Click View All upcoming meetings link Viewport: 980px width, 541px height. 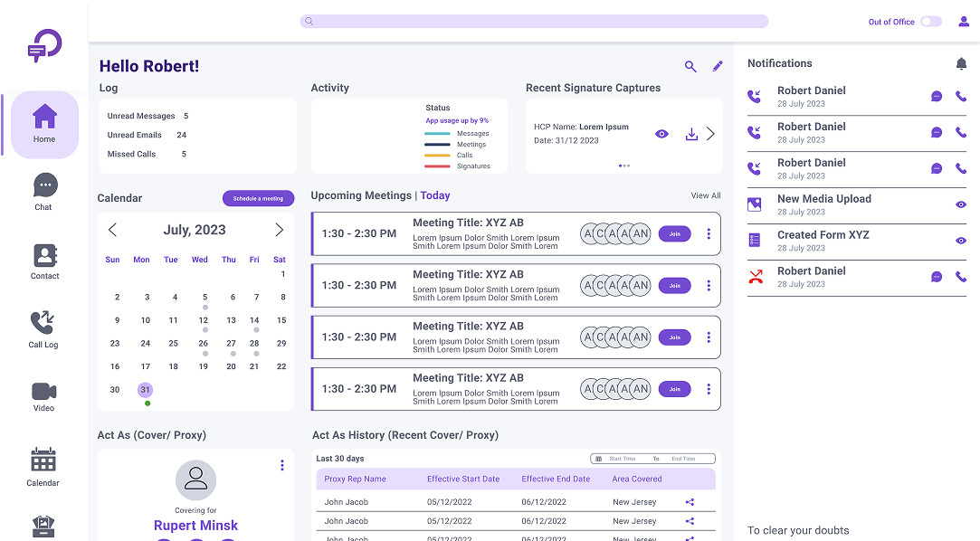[706, 195]
